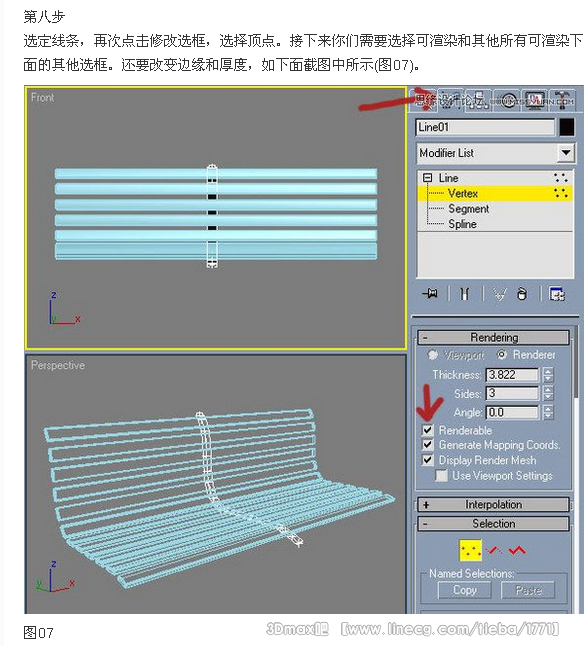Image resolution: width=588 pixels, height=646 pixels.
Task: Toggle Generate Mapping Coords checkbox
Action: click(x=428, y=445)
